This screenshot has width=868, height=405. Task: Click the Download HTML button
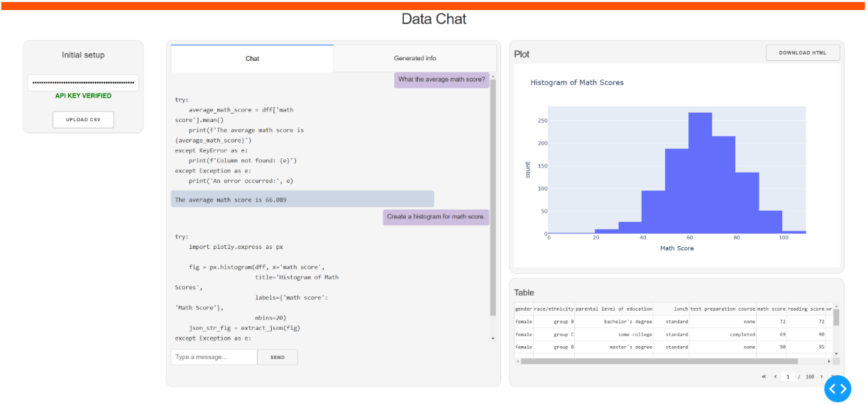803,52
